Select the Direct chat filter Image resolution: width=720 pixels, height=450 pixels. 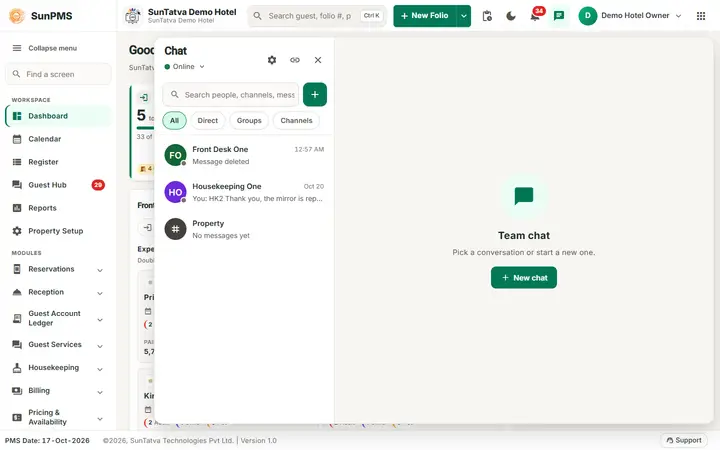click(x=208, y=121)
